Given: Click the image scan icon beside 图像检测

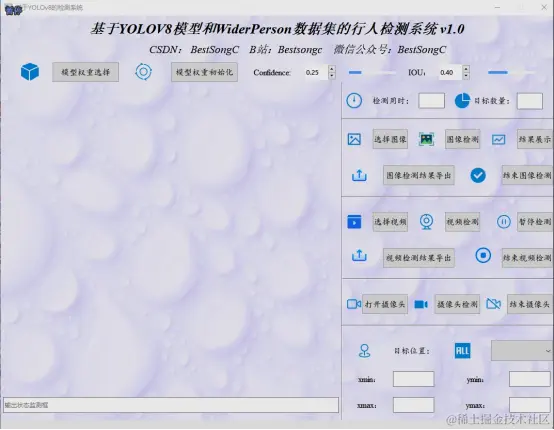Looking at the screenshot, I should pos(426,139).
